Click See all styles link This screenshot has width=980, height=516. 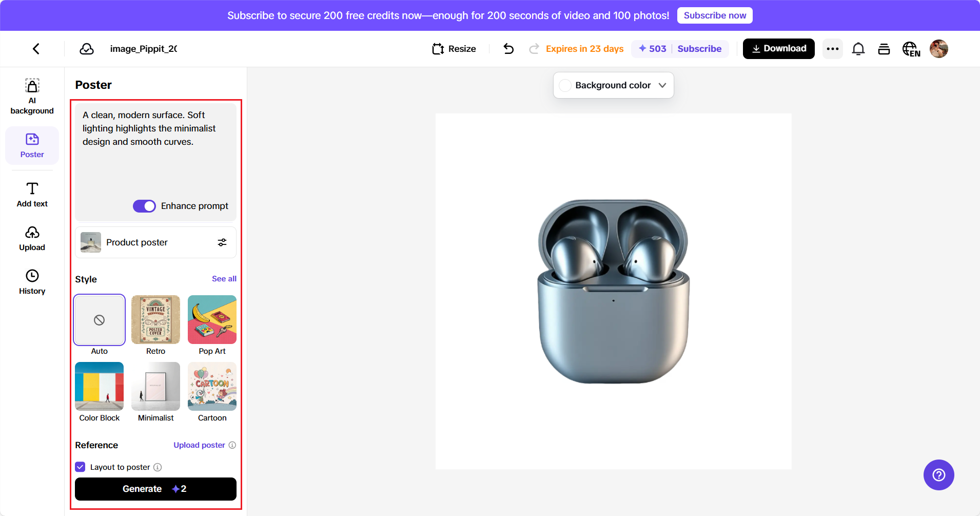pos(224,279)
